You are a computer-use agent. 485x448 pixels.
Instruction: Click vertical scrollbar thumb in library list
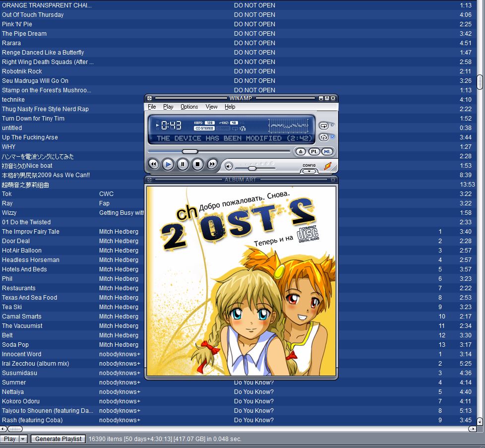pyautogui.click(x=480, y=82)
